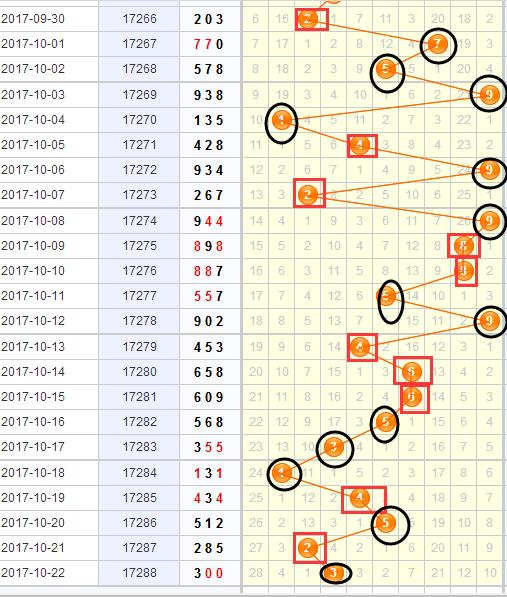Click draw result 568
This screenshot has height=597, width=507.
[208, 422]
